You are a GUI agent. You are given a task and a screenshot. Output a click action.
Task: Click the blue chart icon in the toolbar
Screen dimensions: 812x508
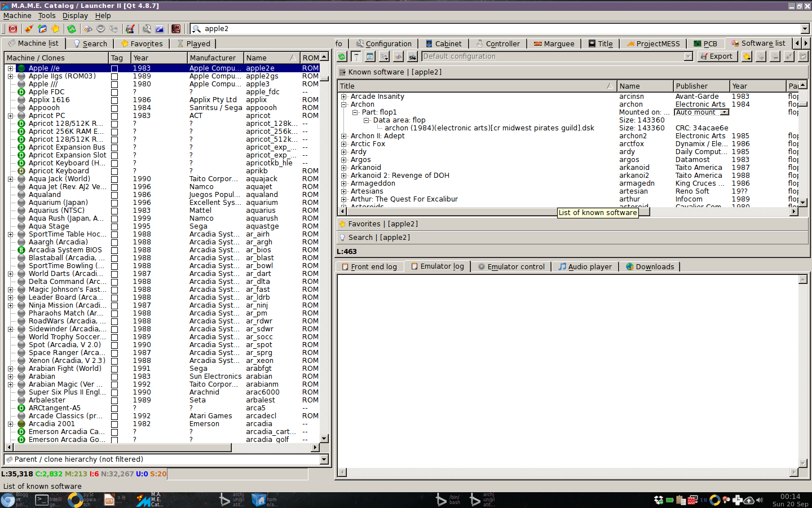160,29
